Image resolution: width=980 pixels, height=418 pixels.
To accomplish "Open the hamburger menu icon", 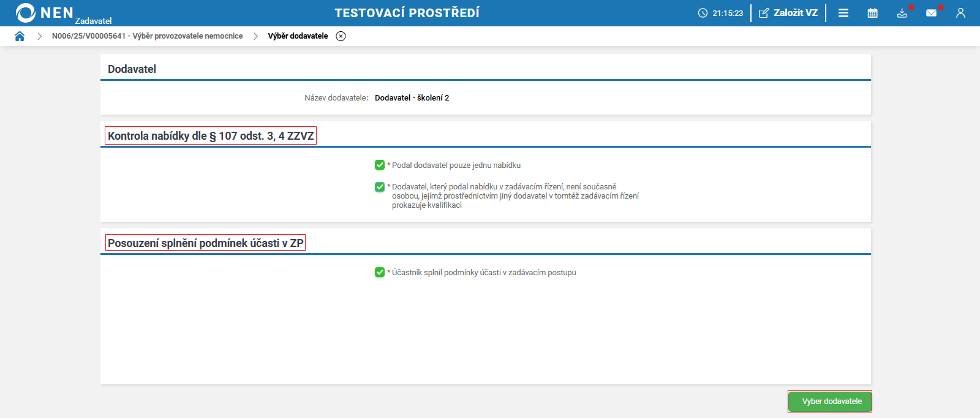I will pos(843,13).
